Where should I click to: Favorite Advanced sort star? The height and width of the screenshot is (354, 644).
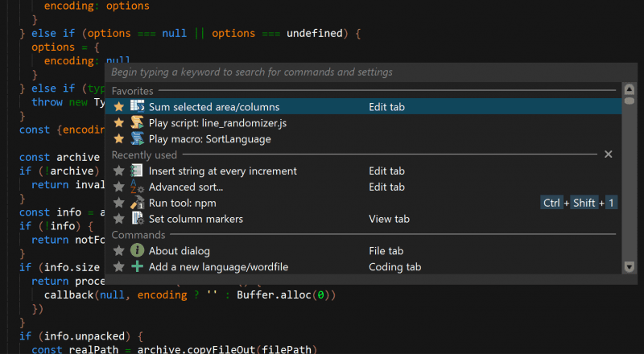click(118, 187)
